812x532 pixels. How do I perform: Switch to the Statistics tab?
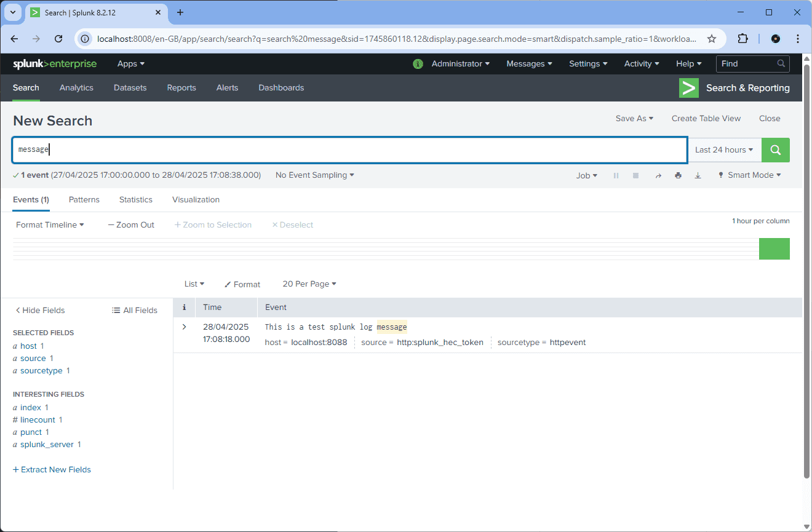point(136,200)
